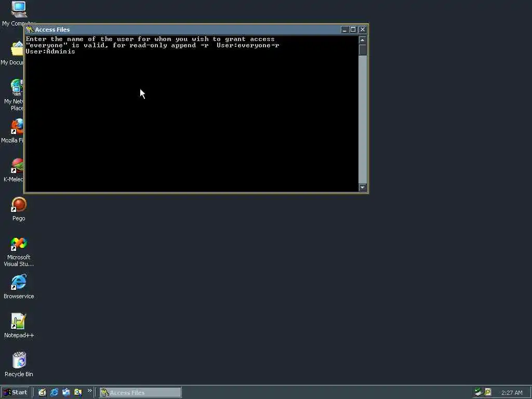Launch the K-Meleon desktop shortcut
The width and height of the screenshot is (532, 399).
17,166
